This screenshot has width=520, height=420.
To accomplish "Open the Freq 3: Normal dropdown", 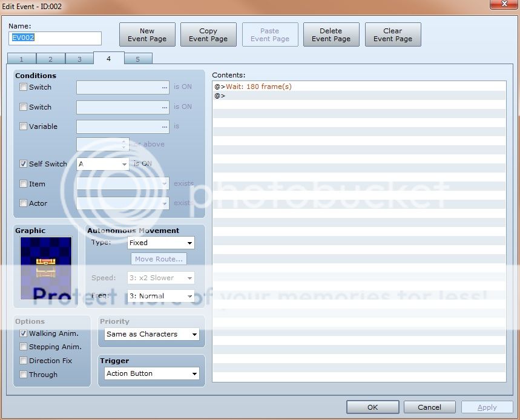I will [x=160, y=297].
